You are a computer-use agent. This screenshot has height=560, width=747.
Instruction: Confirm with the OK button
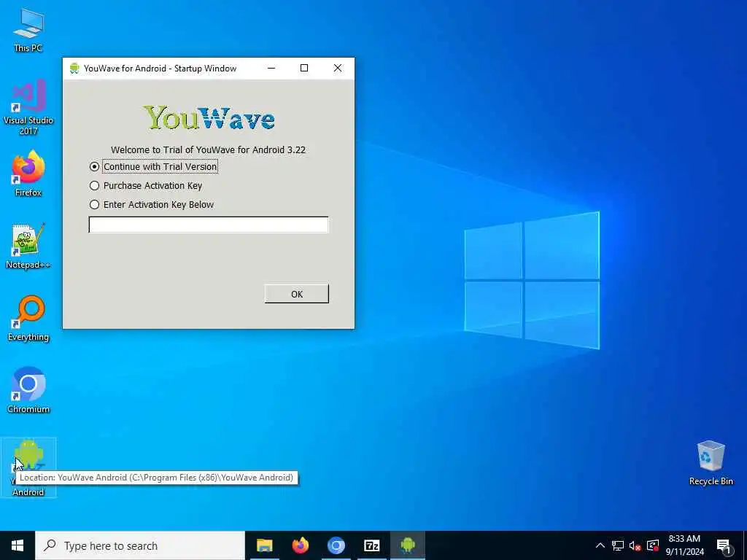296,294
